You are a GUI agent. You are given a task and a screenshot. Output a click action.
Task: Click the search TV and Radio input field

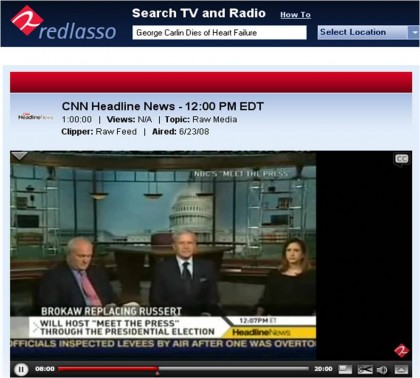tap(219, 33)
